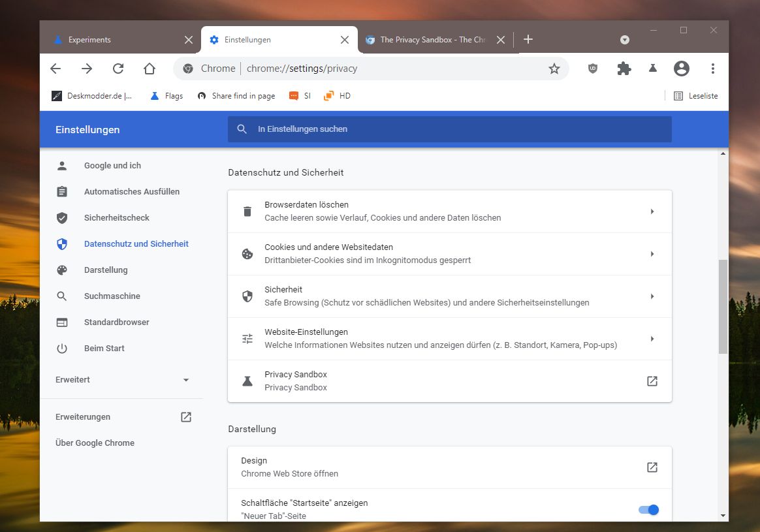Click the flask icon in Privacy Sandbox row
This screenshot has width=760, height=532.
click(247, 381)
